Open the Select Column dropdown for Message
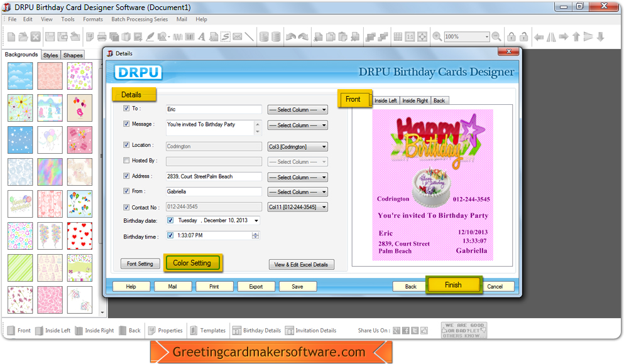This screenshot has height=364, width=624. pos(298,125)
